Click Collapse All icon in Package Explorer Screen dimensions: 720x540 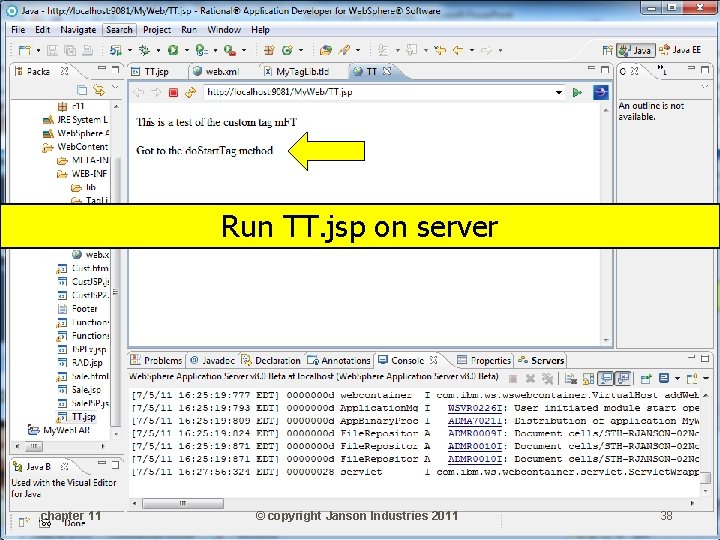pos(82,90)
